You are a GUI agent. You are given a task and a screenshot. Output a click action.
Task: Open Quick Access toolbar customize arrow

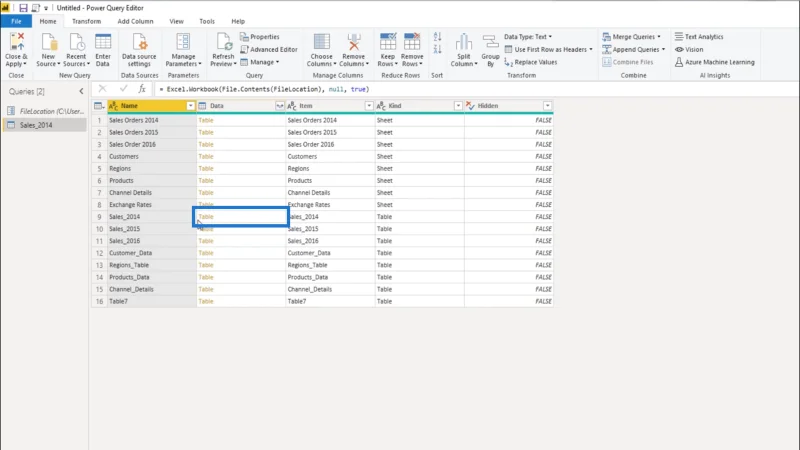46,8
